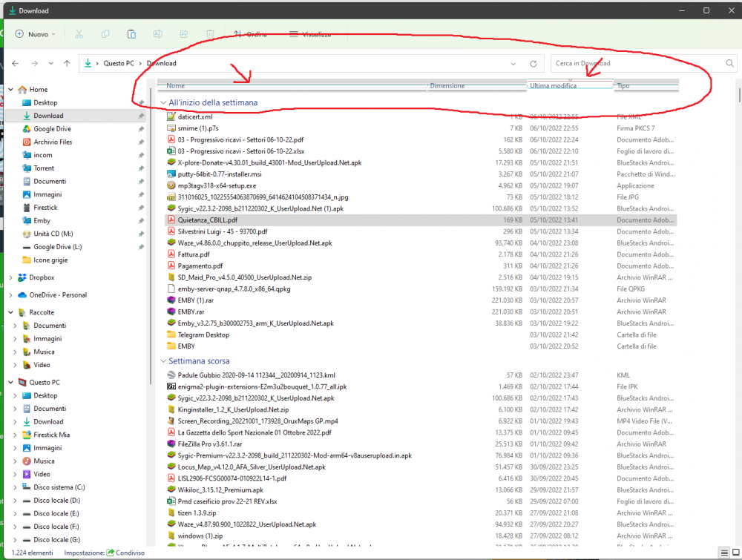Unpin Google Drive from quick access
This screenshot has height=560, width=742.
(x=141, y=129)
